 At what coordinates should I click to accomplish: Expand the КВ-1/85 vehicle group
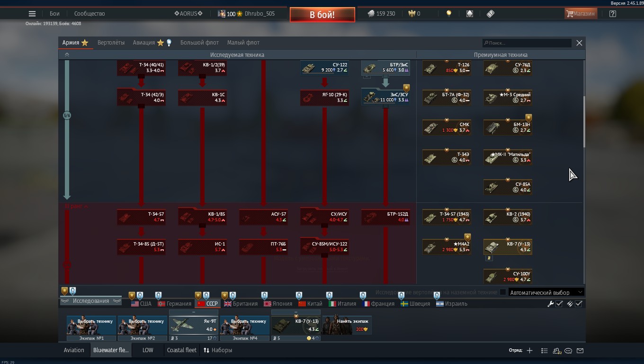click(x=202, y=217)
